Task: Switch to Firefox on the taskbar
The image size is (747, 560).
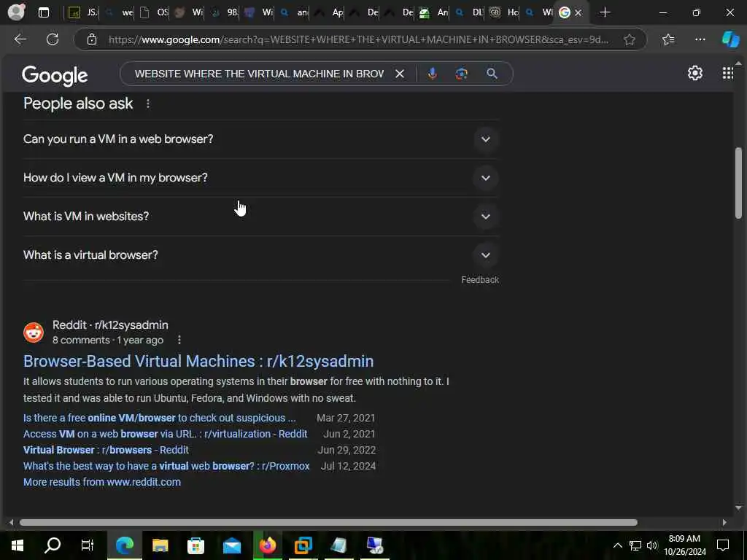Action: point(267,545)
